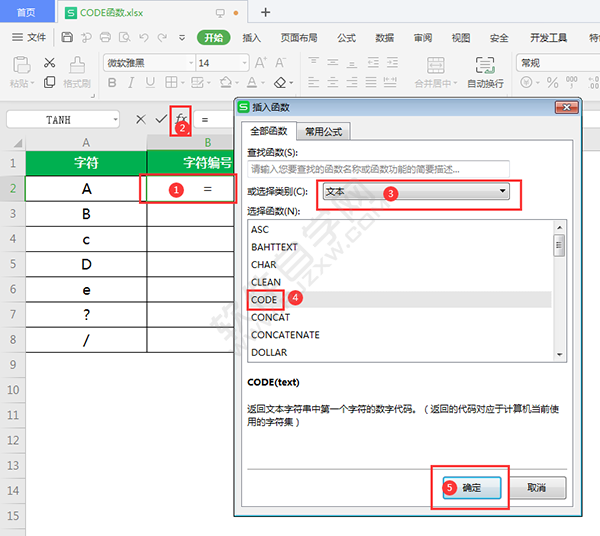This screenshot has height=536, width=600.
Task: Click the increase indent icon
Action: click(392, 62)
